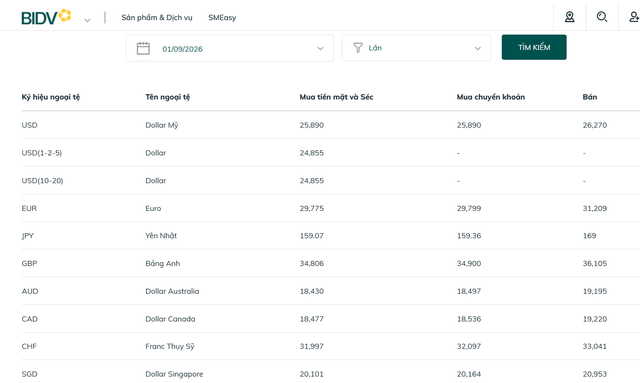Select the SGD currency code
This screenshot has height=383, width=640.
(29, 374)
